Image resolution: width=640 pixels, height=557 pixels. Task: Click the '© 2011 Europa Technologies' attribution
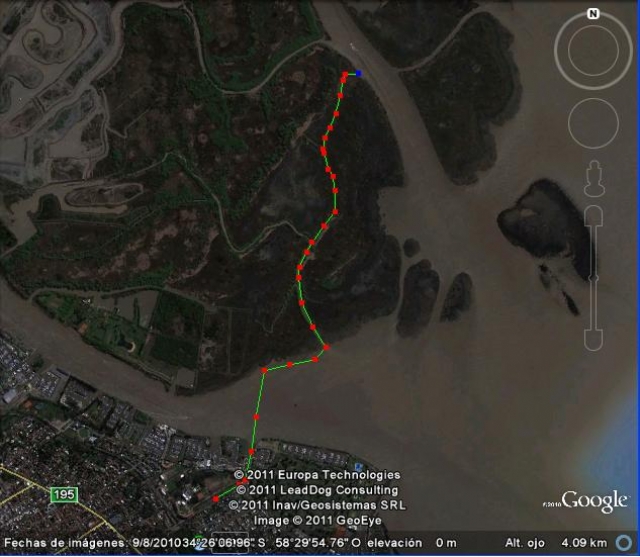[x=317, y=475]
